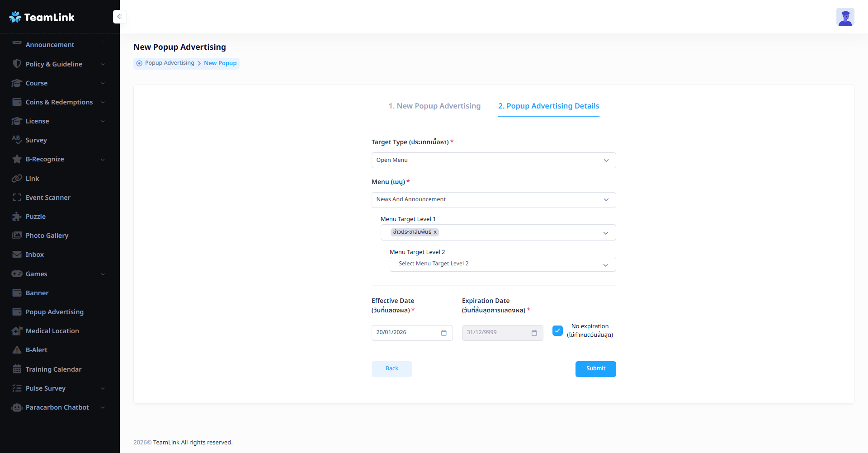Open the Menu dropdown showing News And Announcement
Screen dimensions: 868x453
point(493,200)
